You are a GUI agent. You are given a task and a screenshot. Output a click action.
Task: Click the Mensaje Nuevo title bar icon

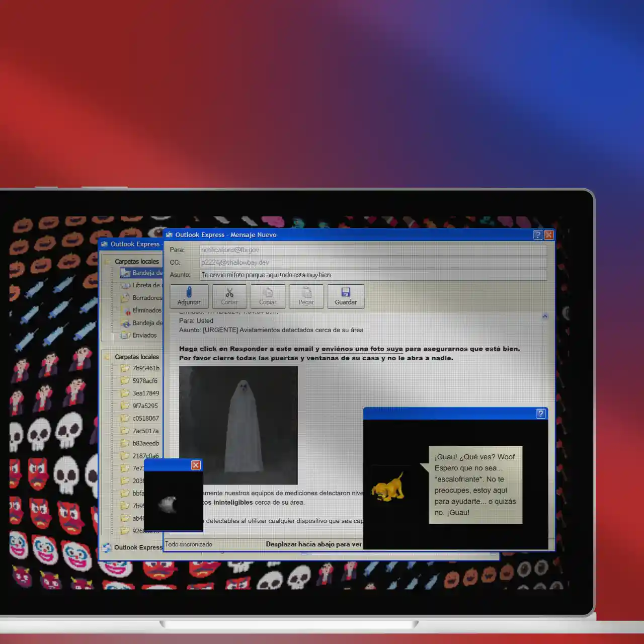(170, 235)
